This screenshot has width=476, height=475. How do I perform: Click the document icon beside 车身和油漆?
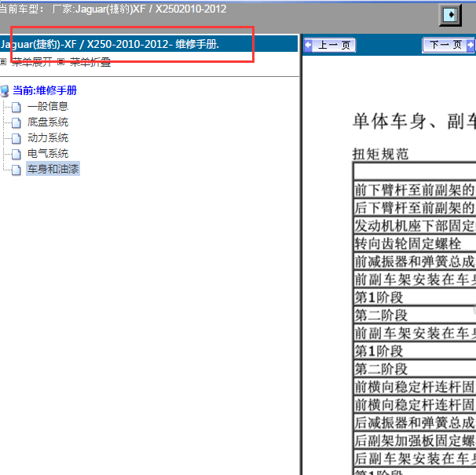tap(16, 170)
